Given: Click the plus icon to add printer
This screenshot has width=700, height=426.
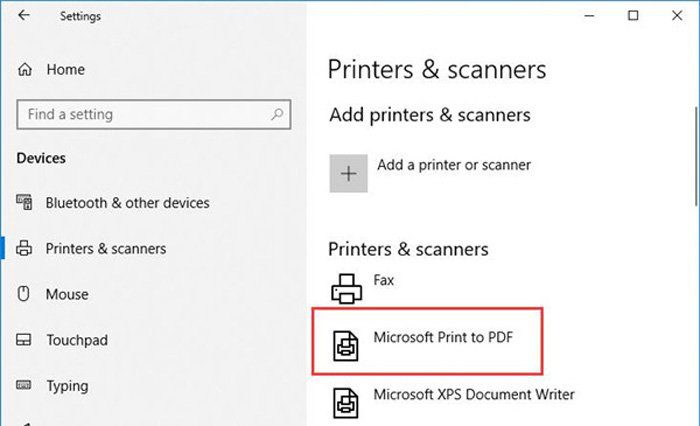Looking at the screenshot, I should click(x=349, y=173).
